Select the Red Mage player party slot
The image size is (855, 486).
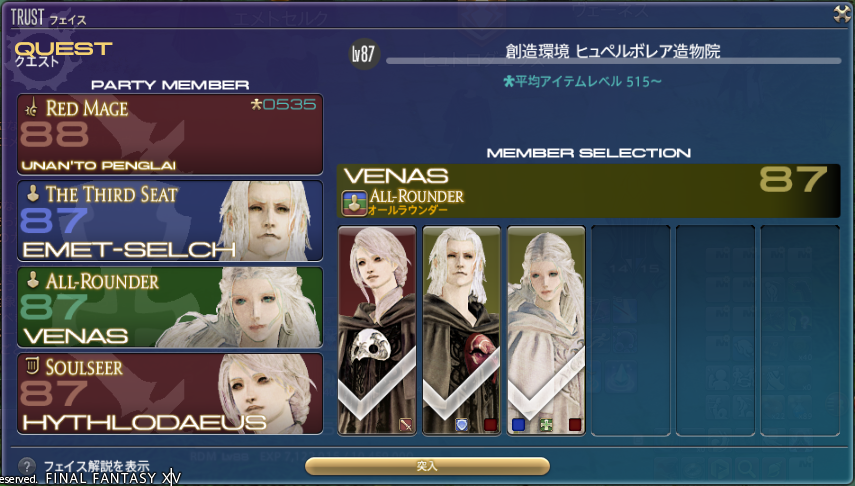(170, 134)
